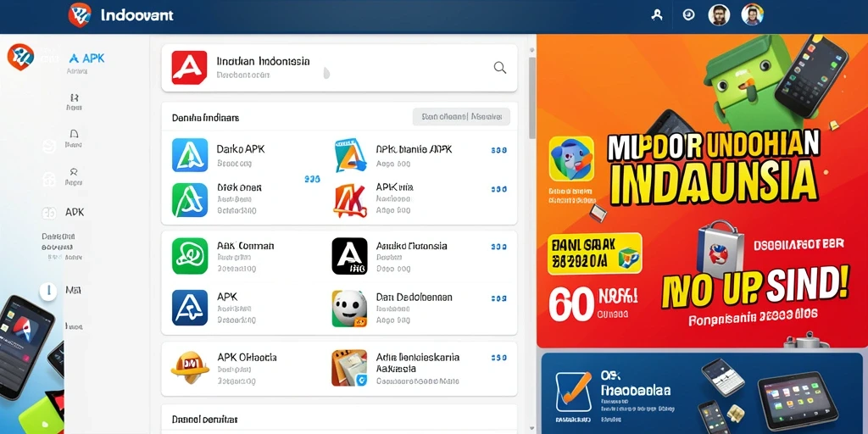
Task: Open the user account icon in header
Action: (657, 15)
